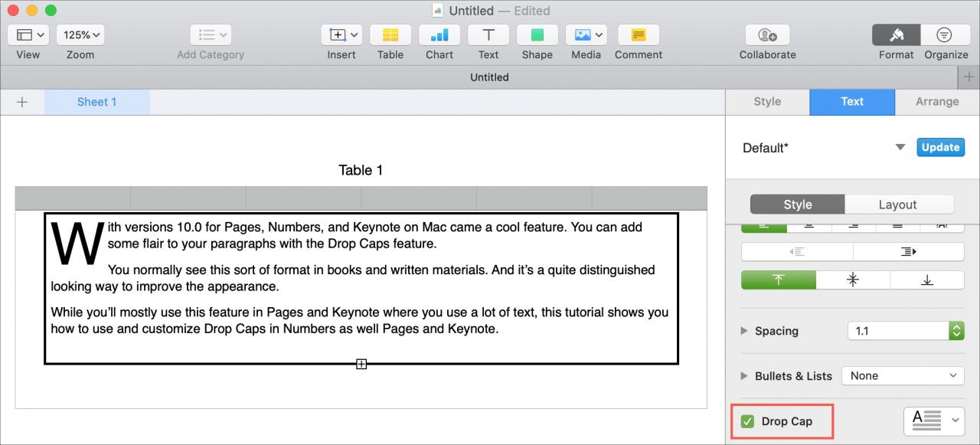The width and height of the screenshot is (980, 445).
Task: Click the add-row handle below table
Action: (x=361, y=365)
